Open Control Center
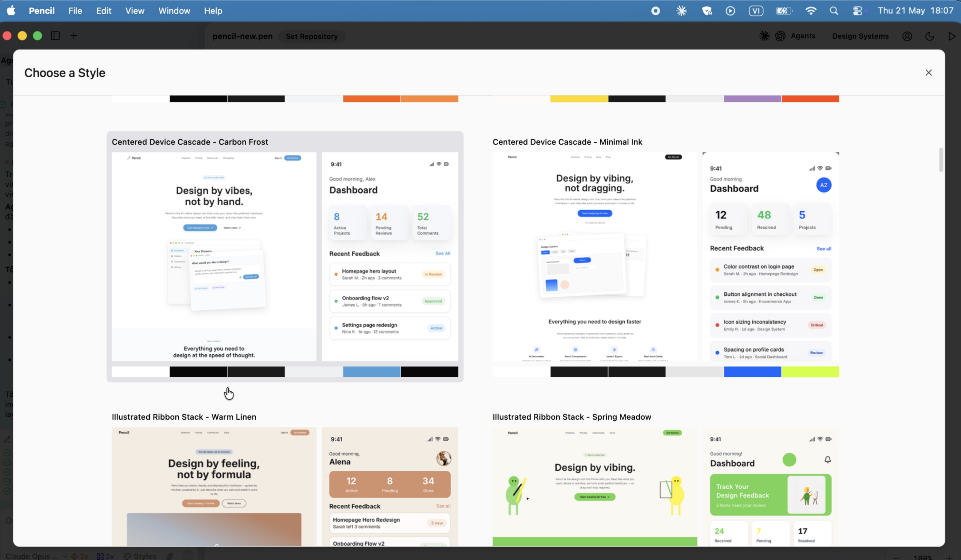Image resolution: width=961 pixels, height=560 pixels. 857,11
